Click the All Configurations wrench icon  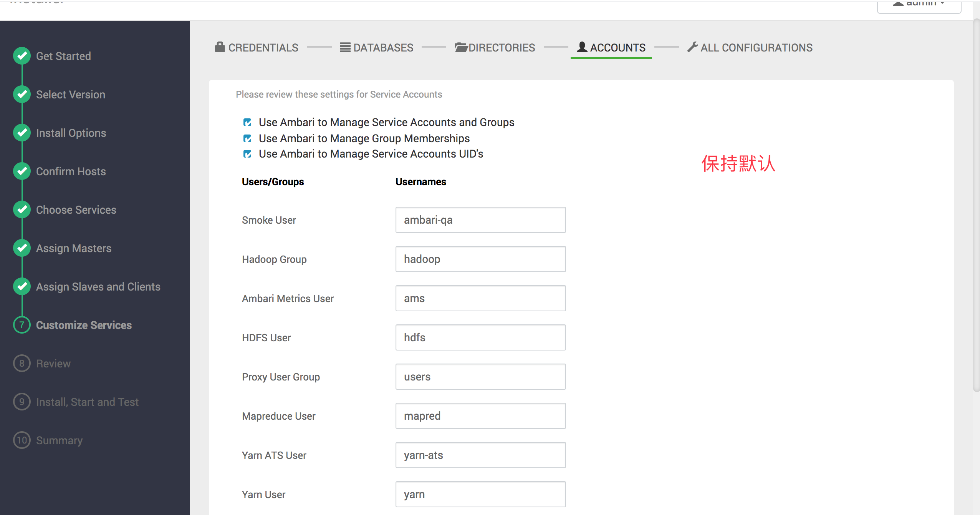(x=692, y=47)
